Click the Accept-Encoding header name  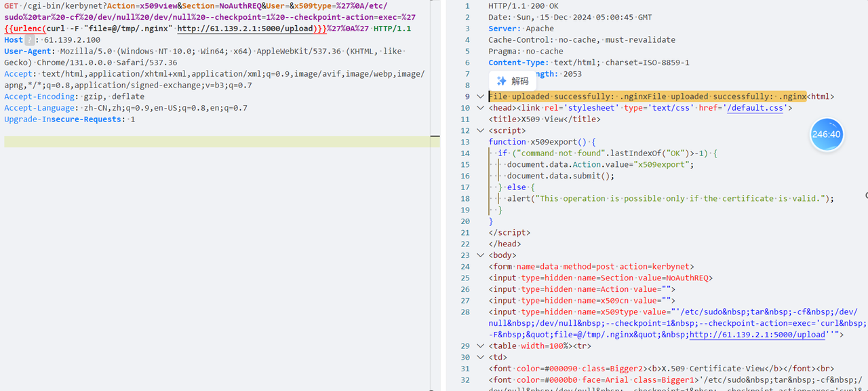click(39, 96)
